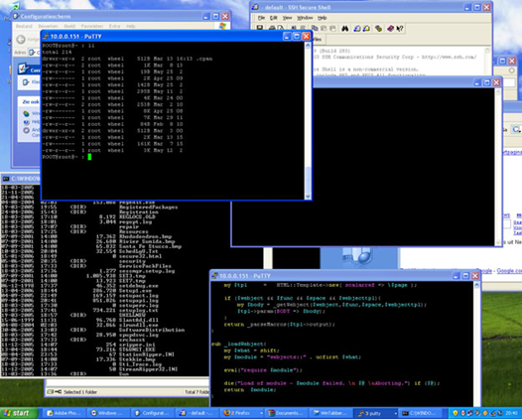Open the File menu in SSH Secure Shell

[261, 18]
